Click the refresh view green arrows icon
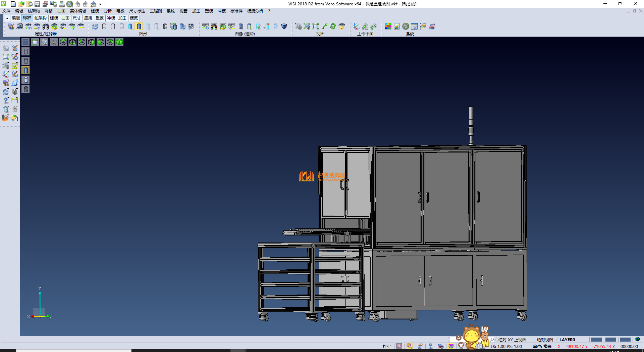The image size is (644, 352). 333,27
